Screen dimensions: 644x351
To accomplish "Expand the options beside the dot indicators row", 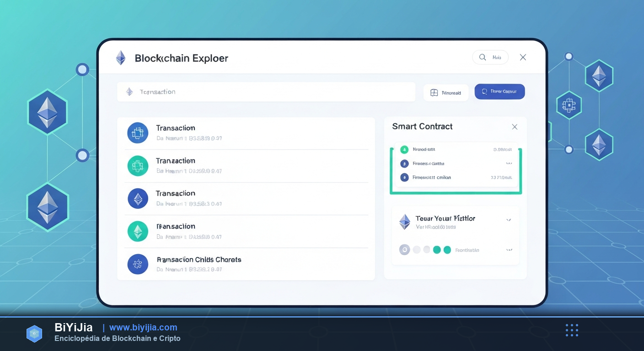I will pyautogui.click(x=510, y=250).
